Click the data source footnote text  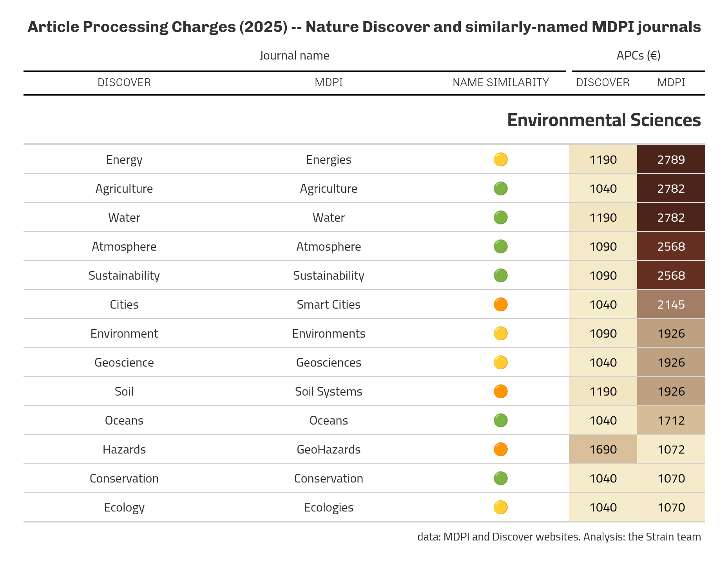coord(559,537)
